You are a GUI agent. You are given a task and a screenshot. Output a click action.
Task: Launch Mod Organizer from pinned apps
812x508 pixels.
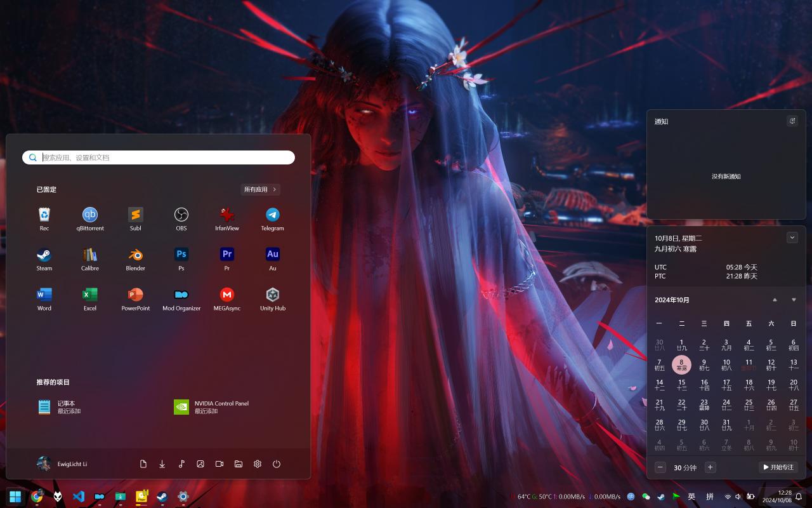pos(181,299)
